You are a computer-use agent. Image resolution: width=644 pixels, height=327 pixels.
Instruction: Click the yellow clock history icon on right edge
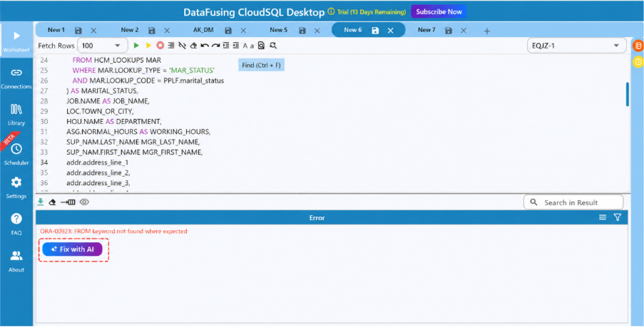tap(638, 62)
